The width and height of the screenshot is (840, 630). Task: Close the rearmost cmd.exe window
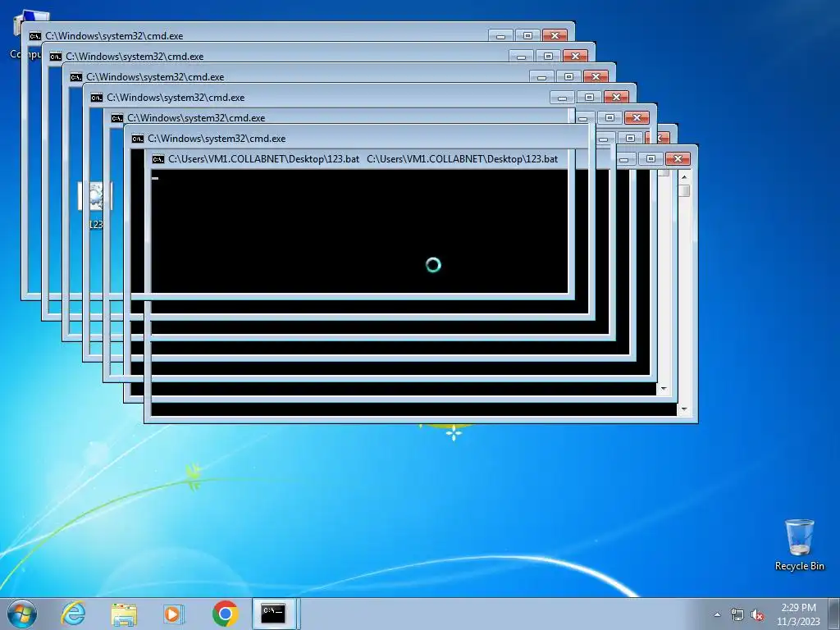(x=555, y=36)
